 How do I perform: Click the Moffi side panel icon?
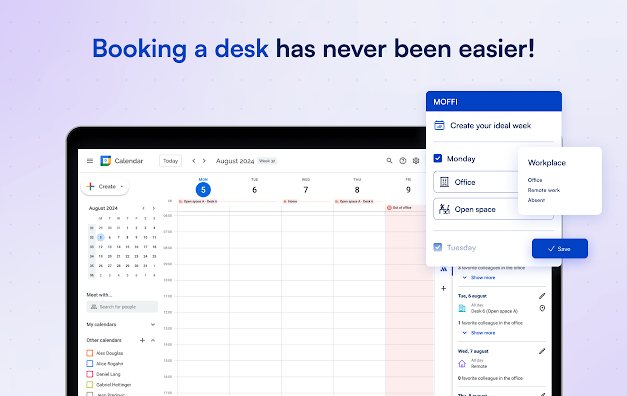tap(443, 269)
